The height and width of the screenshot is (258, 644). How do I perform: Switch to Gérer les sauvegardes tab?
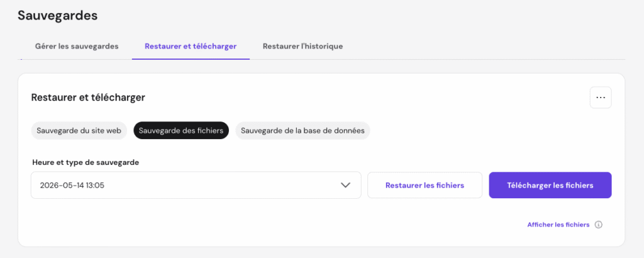point(77,47)
